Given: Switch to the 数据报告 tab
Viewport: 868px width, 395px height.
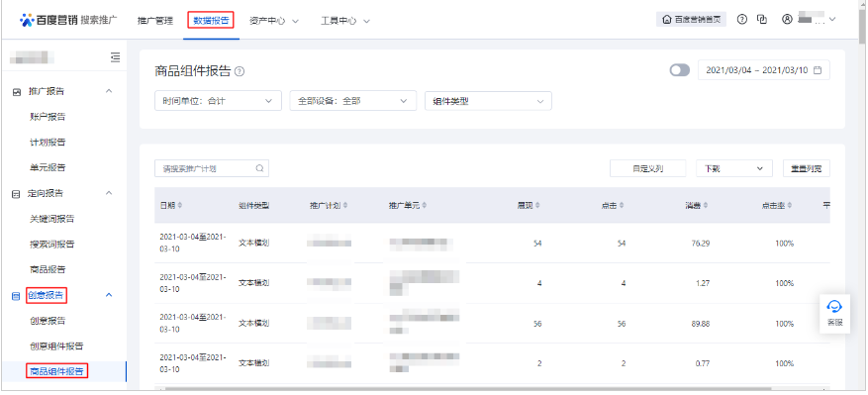Looking at the screenshot, I should tap(211, 21).
